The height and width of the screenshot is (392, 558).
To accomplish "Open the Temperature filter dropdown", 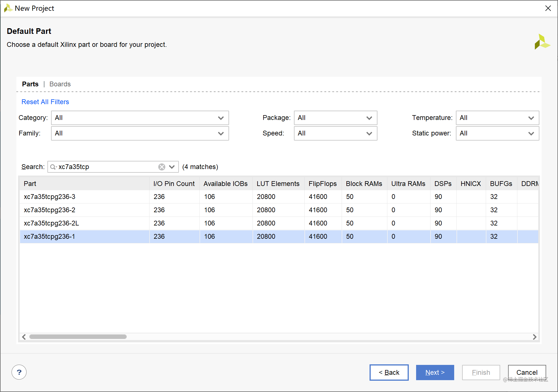I will coord(497,118).
